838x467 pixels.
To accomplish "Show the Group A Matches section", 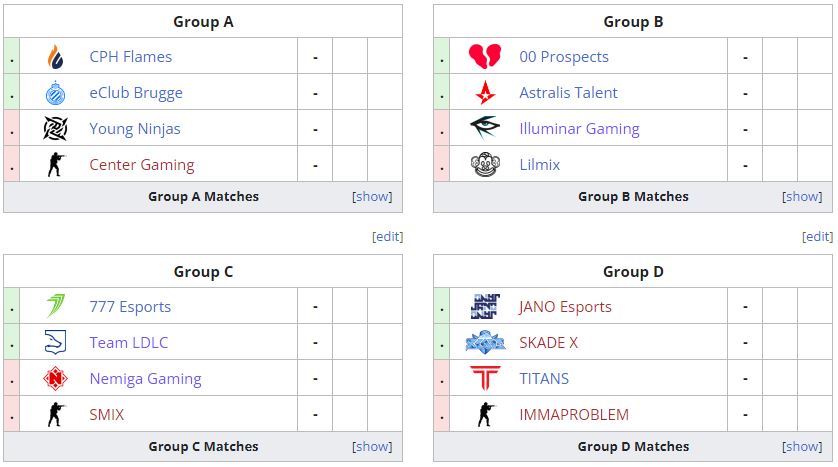I will tap(373, 197).
